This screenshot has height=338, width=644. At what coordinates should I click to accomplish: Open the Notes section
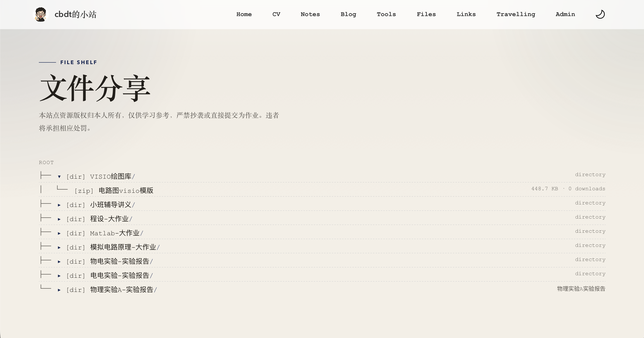tap(310, 14)
